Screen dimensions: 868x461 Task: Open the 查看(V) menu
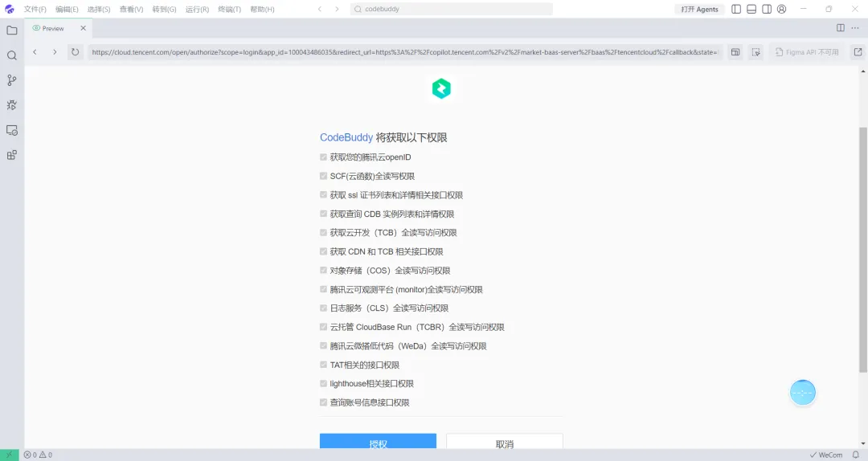pyautogui.click(x=131, y=10)
